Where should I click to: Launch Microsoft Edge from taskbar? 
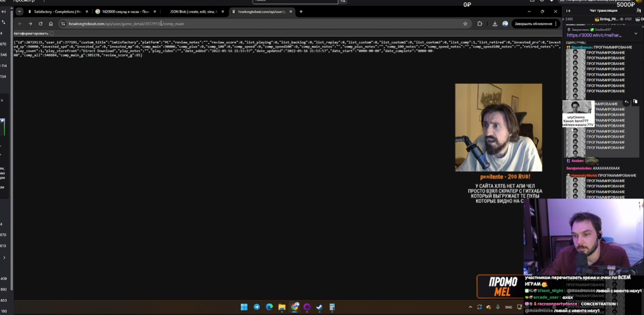point(269,307)
